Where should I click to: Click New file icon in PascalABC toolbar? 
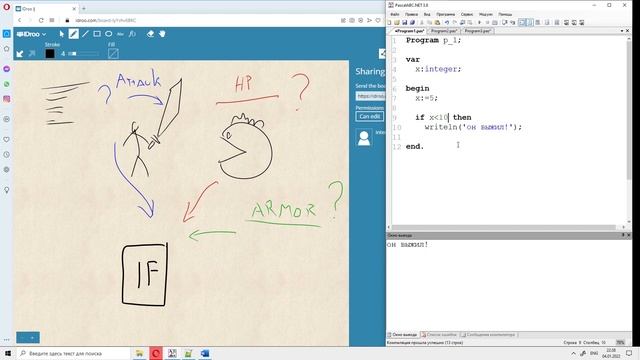click(389, 22)
